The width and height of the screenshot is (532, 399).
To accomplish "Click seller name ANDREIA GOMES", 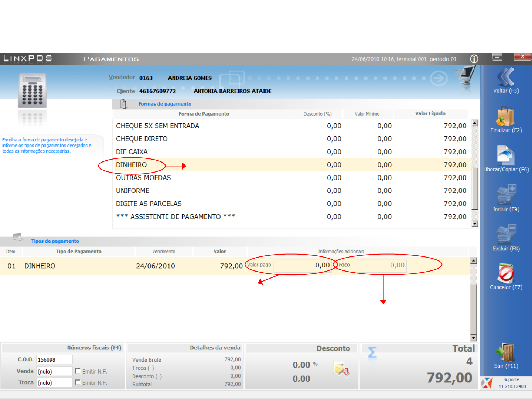I will point(190,78).
